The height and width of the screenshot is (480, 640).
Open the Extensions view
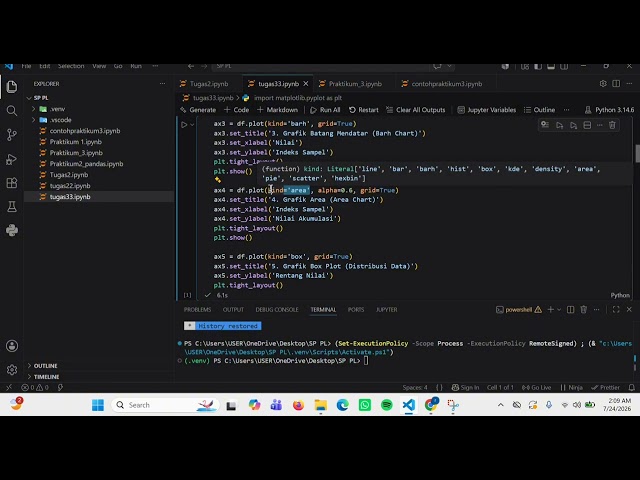tap(12, 182)
